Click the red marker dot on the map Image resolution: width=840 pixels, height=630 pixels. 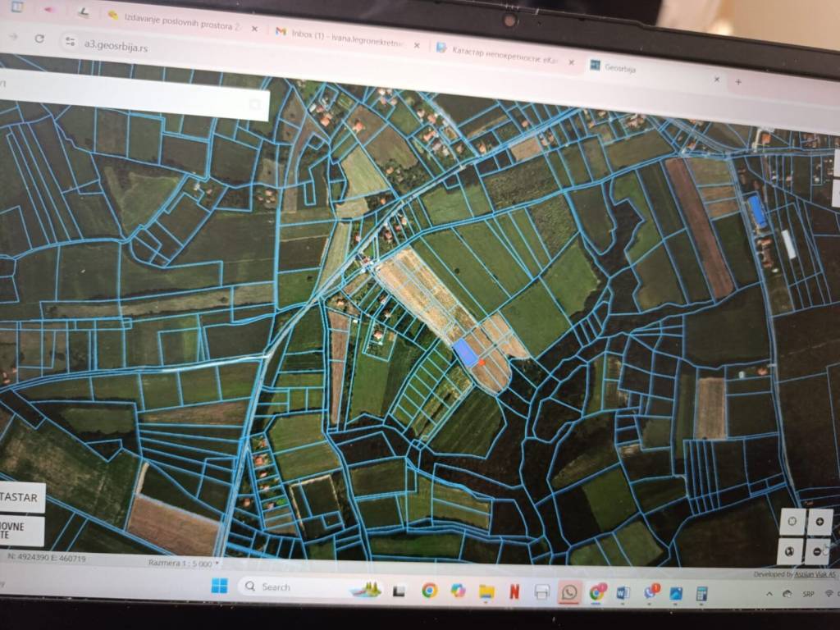pos(481,362)
